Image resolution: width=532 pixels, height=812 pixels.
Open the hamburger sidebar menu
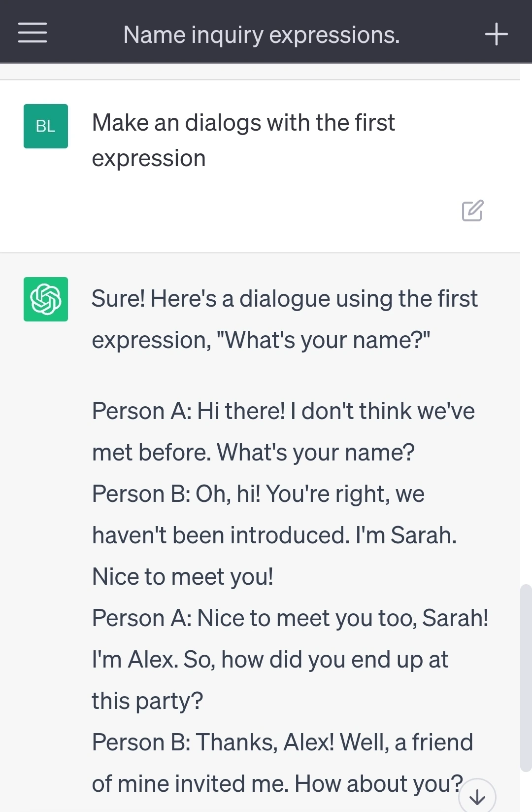coord(33,33)
